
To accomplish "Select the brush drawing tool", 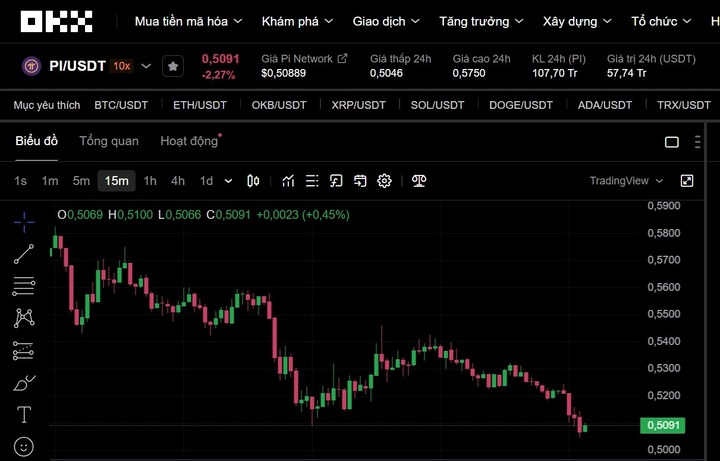I will 24,382.
